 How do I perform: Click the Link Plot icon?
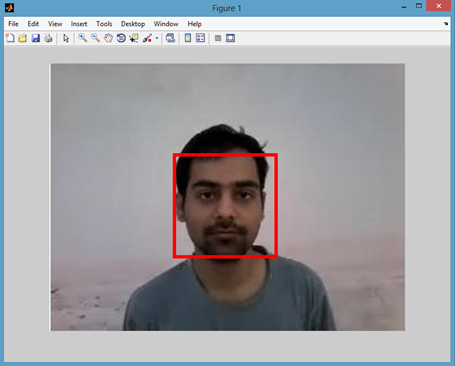[x=170, y=38]
